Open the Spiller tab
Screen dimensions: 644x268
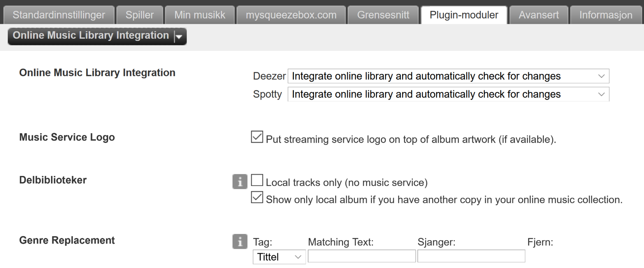tap(140, 15)
